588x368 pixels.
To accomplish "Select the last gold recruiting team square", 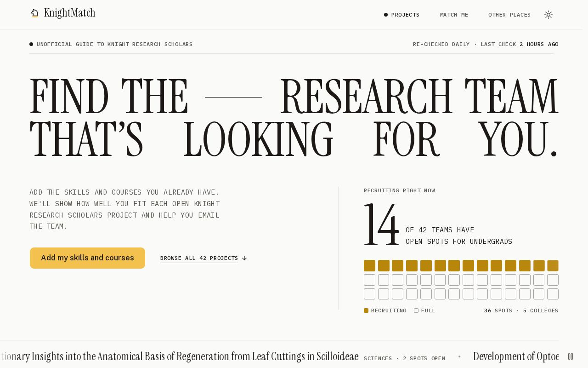I will tap(553, 266).
